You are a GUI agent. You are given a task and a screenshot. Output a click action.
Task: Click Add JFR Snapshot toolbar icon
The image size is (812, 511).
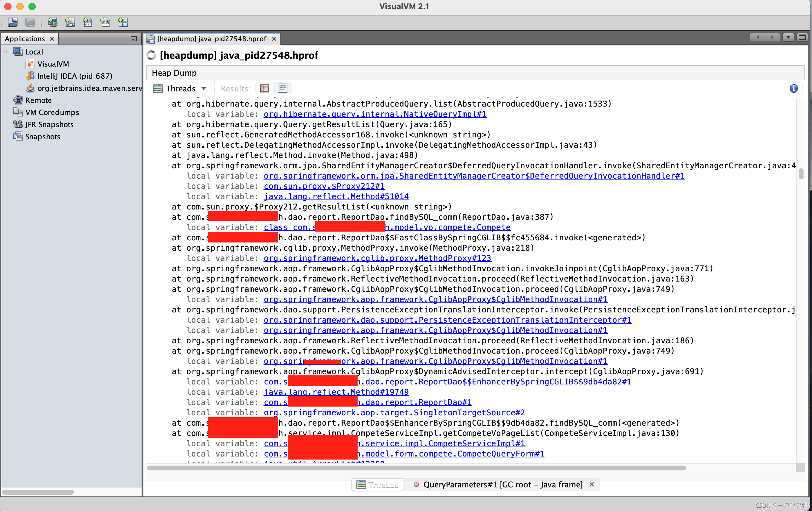105,22
